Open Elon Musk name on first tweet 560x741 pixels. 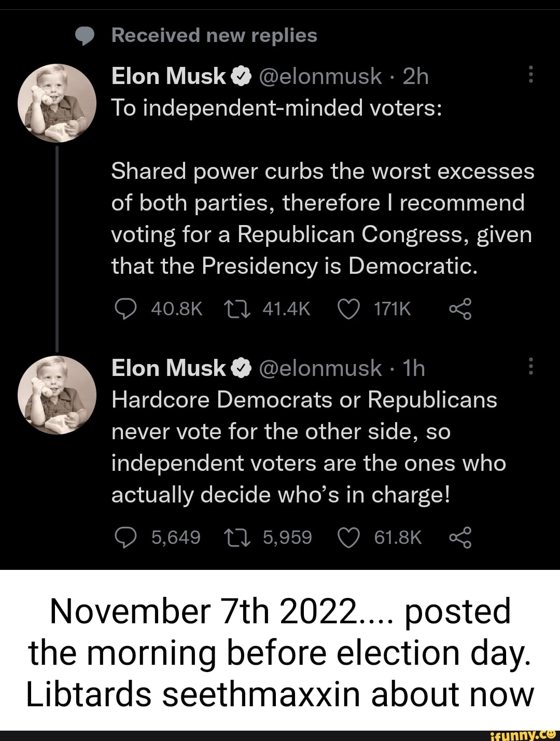(169, 76)
